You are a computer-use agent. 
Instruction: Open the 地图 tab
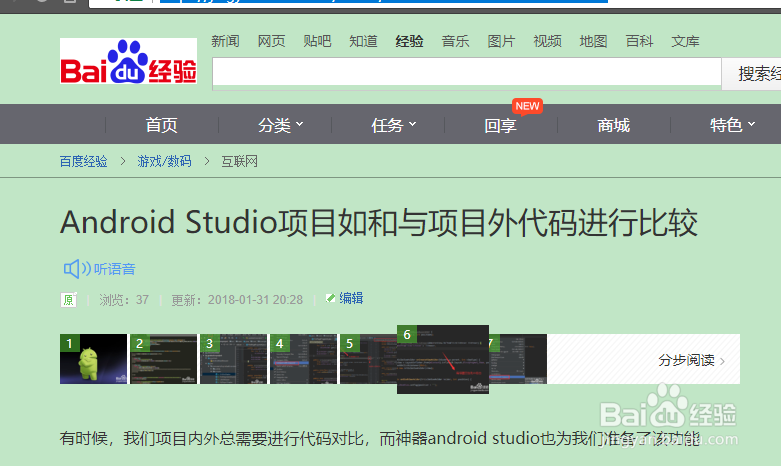(593, 41)
